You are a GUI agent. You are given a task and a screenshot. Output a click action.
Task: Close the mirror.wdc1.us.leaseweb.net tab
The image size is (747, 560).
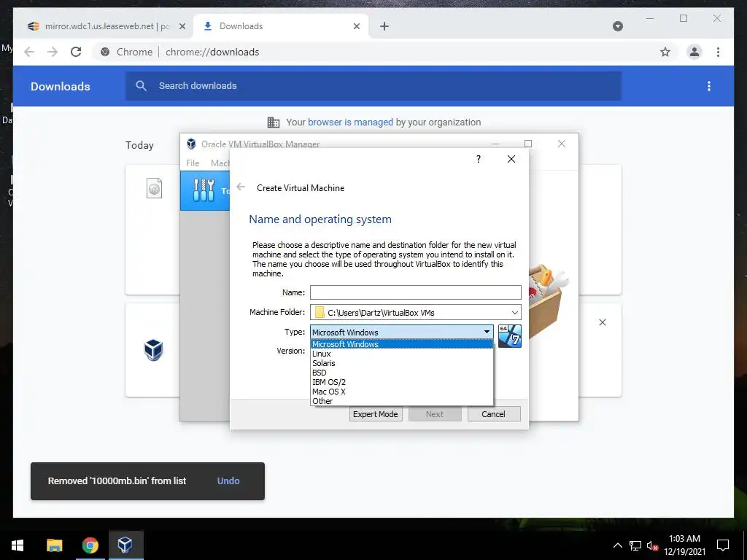coord(182,27)
